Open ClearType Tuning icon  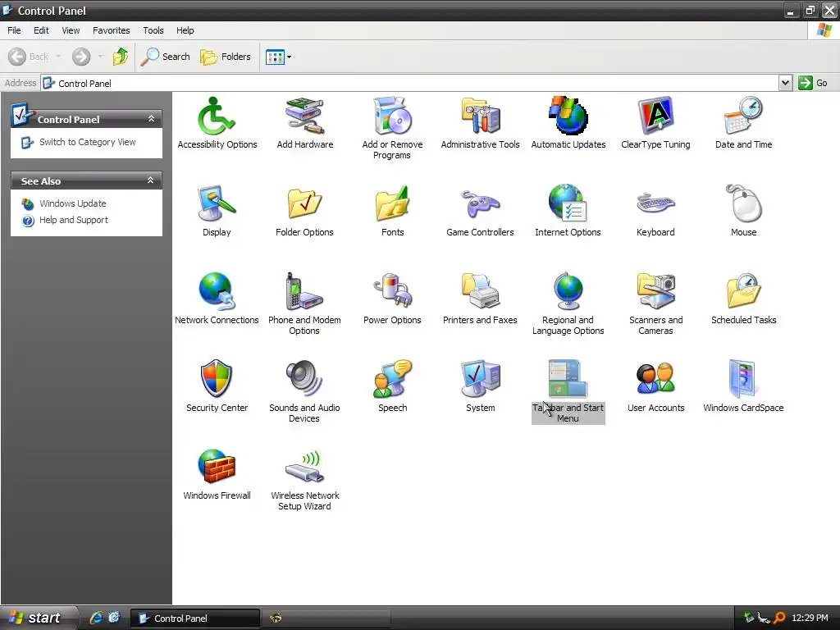point(655,116)
